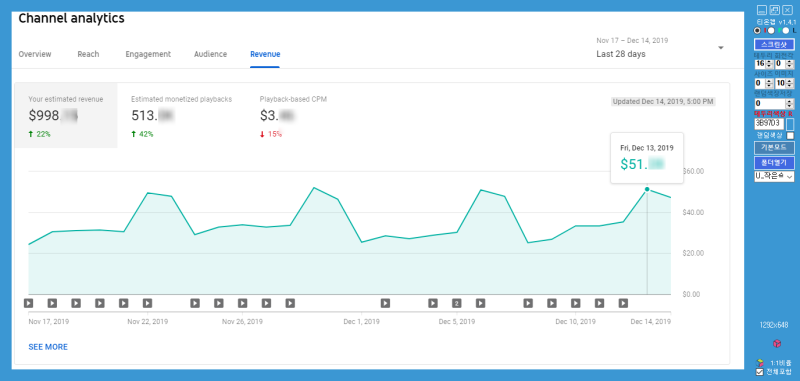Open the video marker for Nov 19
This screenshot has width=800, height=381.
[x=76, y=303]
